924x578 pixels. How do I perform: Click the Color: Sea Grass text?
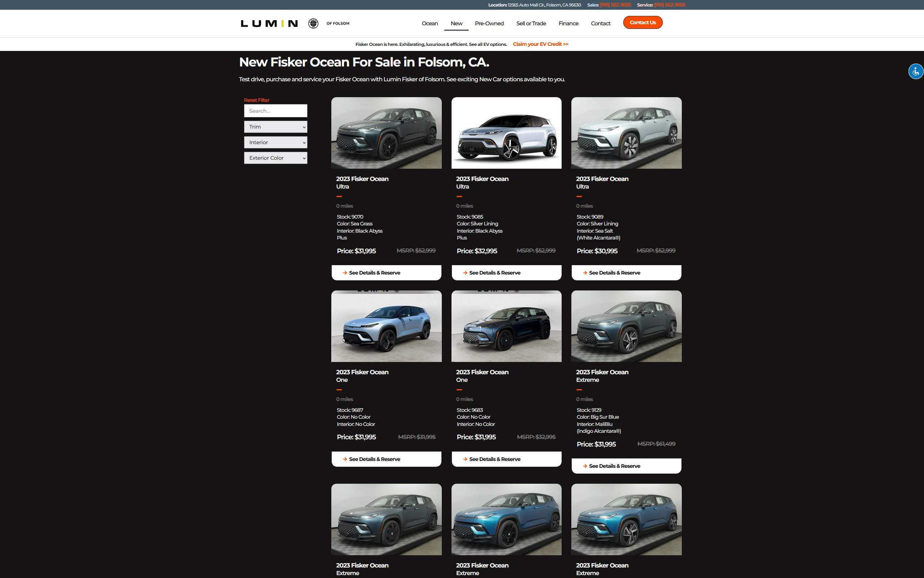tap(354, 224)
